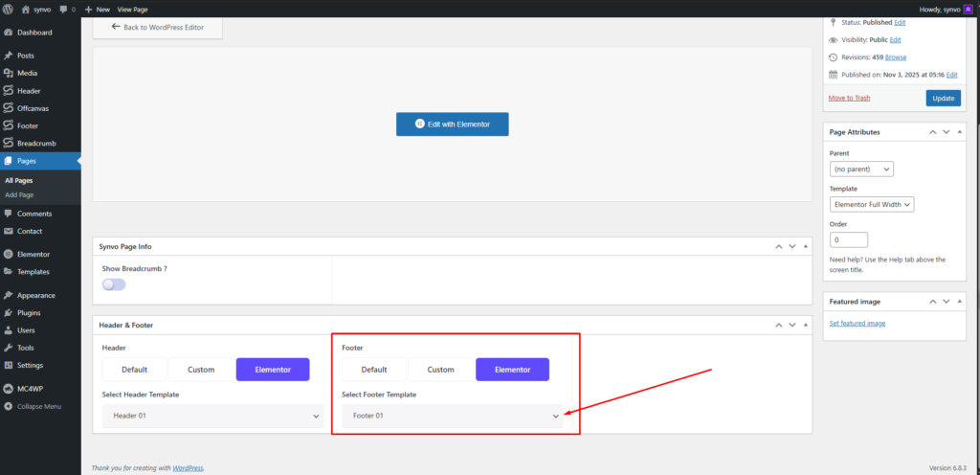
Task: Click the WordPress logo icon in admin bar
Action: (9, 9)
